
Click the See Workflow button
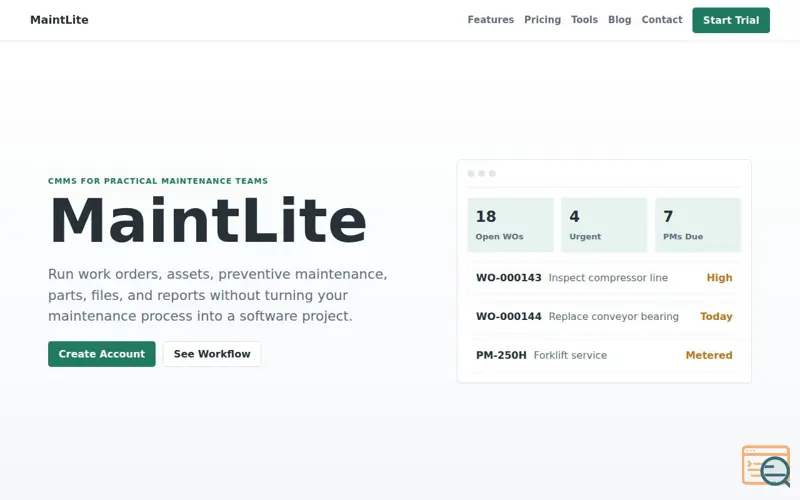coord(212,354)
